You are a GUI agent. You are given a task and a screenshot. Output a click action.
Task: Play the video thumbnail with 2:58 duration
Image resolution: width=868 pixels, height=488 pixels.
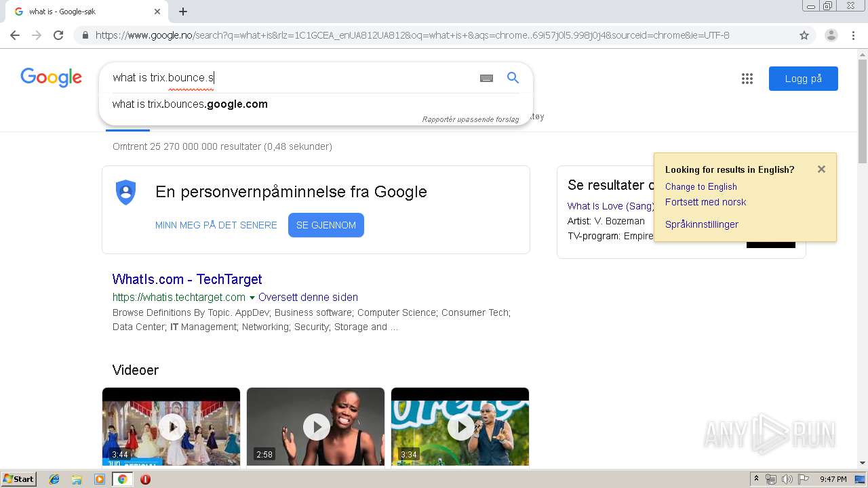tap(315, 426)
